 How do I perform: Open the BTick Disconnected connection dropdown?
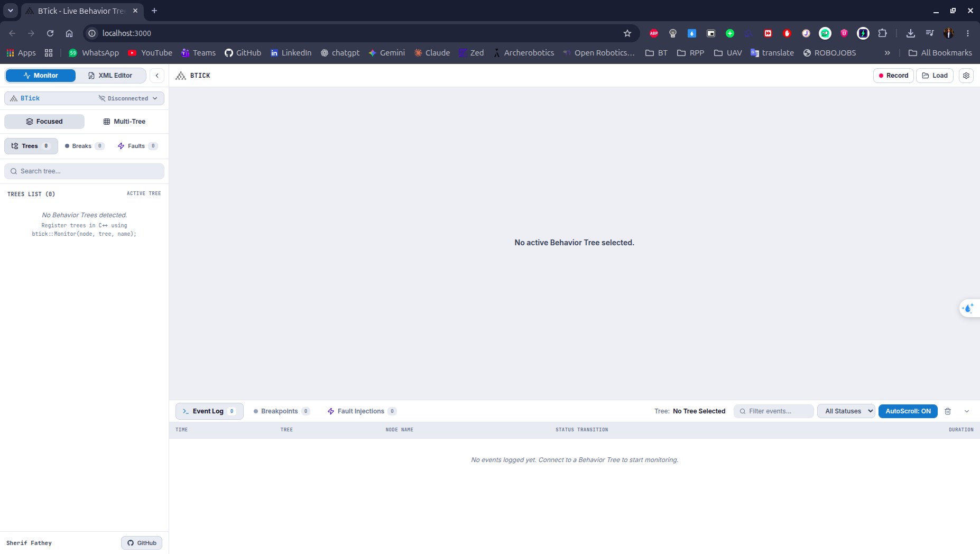[84, 98]
